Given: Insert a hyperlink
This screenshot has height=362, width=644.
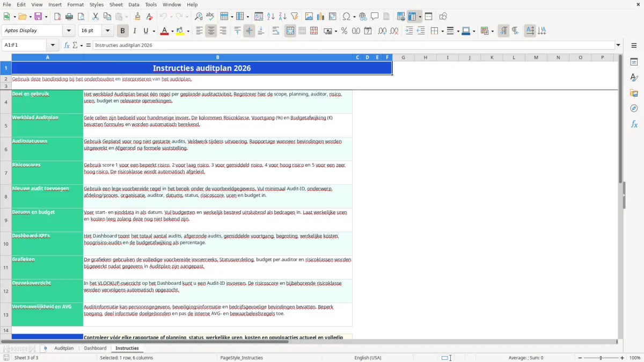Looking at the screenshot, I should pyautogui.click(x=363, y=17).
